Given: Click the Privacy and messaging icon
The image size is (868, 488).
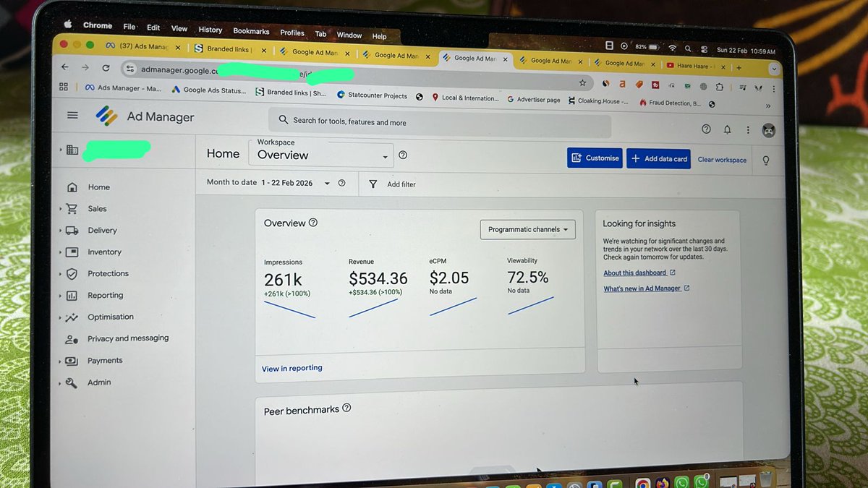Looking at the screenshot, I should point(72,339).
